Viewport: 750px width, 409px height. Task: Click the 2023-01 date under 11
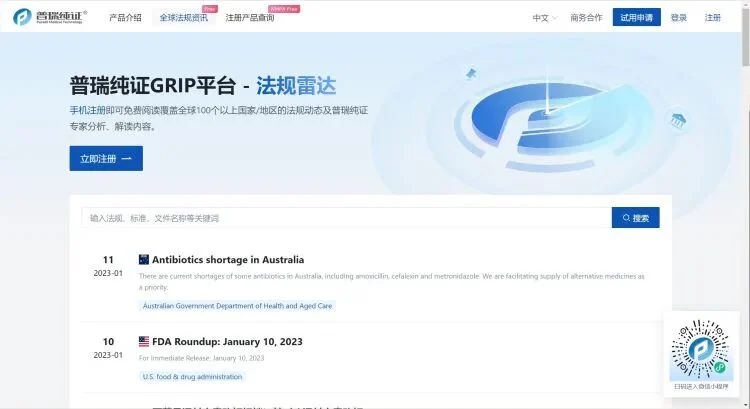pos(108,273)
